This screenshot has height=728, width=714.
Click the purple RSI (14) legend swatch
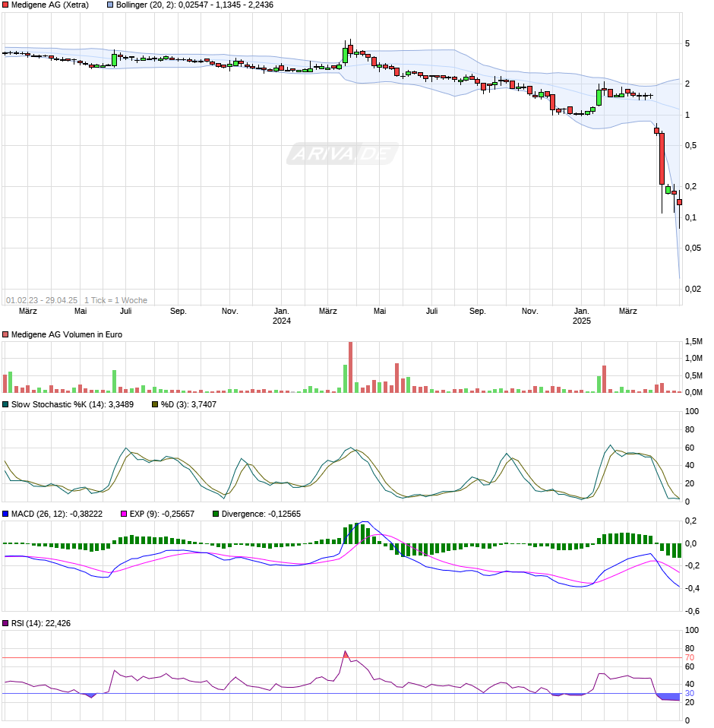click(5, 624)
